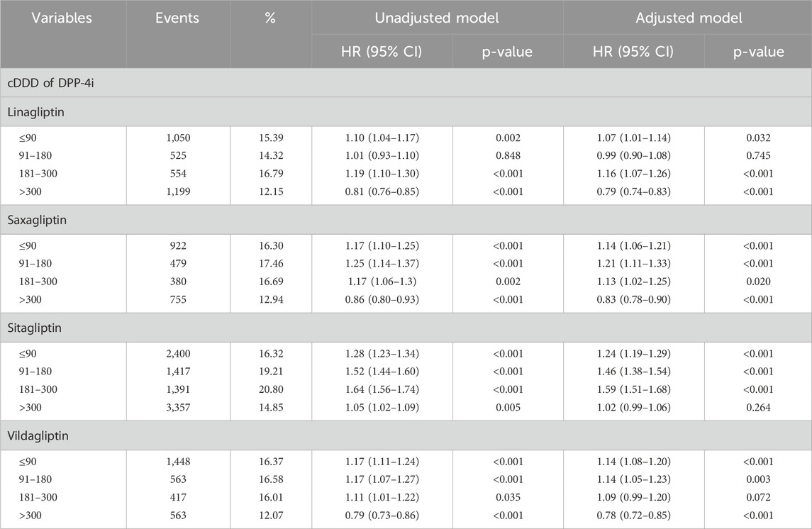The height and width of the screenshot is (529, 812).
Task: Click the p-value 0.020
Action: 759,282
